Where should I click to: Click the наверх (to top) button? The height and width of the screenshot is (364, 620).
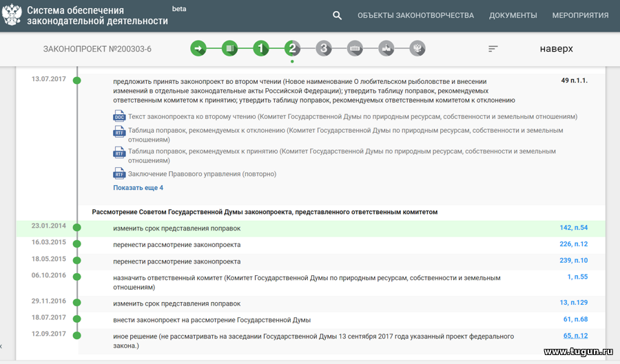coord(557,49)
